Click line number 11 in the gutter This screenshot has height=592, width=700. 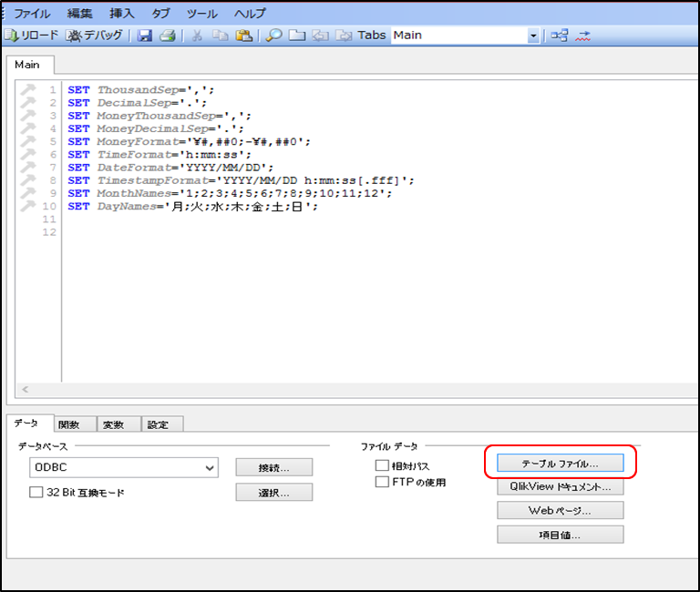point(49,219)
